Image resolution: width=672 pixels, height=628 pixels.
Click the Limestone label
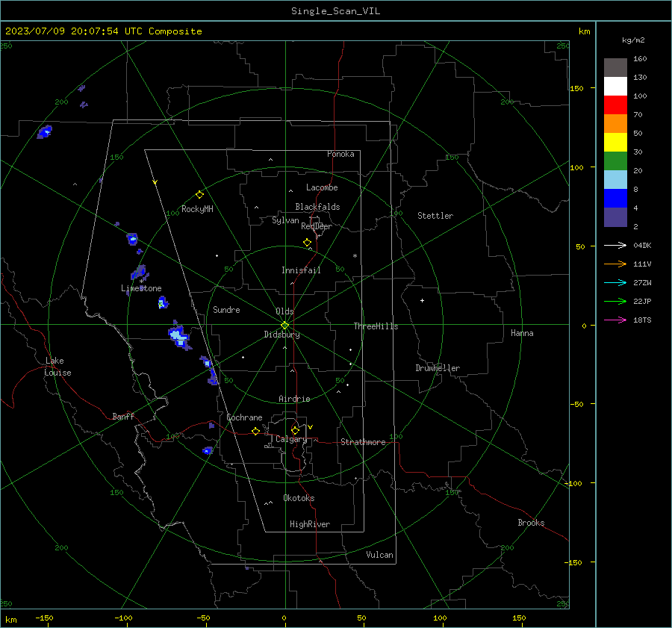click(141, 288)
